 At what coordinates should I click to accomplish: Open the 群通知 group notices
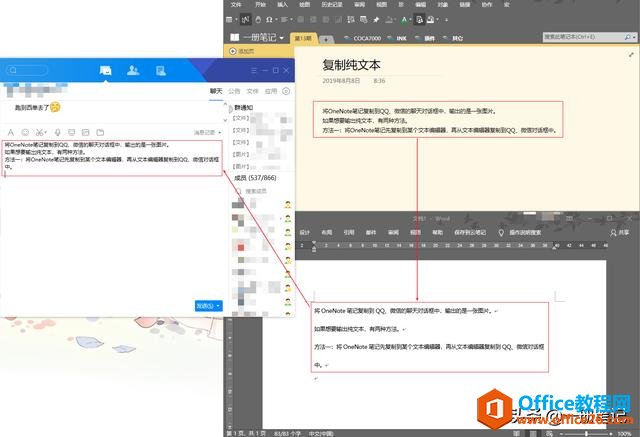tap(244, 107)
